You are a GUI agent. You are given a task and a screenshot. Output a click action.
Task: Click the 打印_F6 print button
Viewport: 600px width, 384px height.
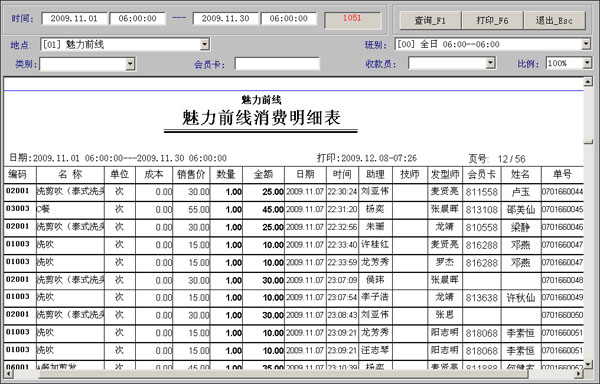[x=492, y=20]
